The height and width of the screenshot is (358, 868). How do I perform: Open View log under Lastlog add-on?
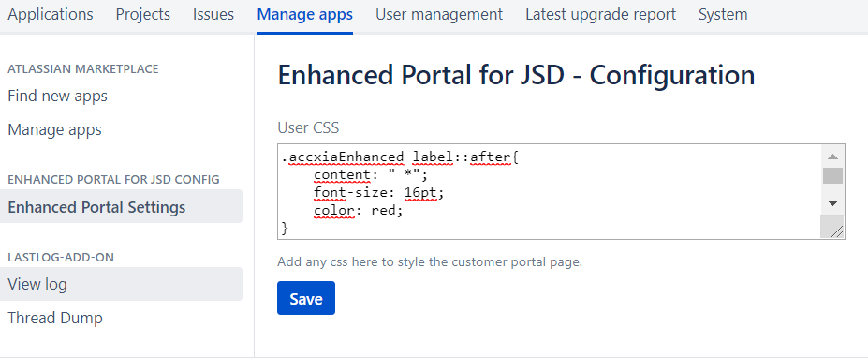pyautogui.click(x=121, y=284)
